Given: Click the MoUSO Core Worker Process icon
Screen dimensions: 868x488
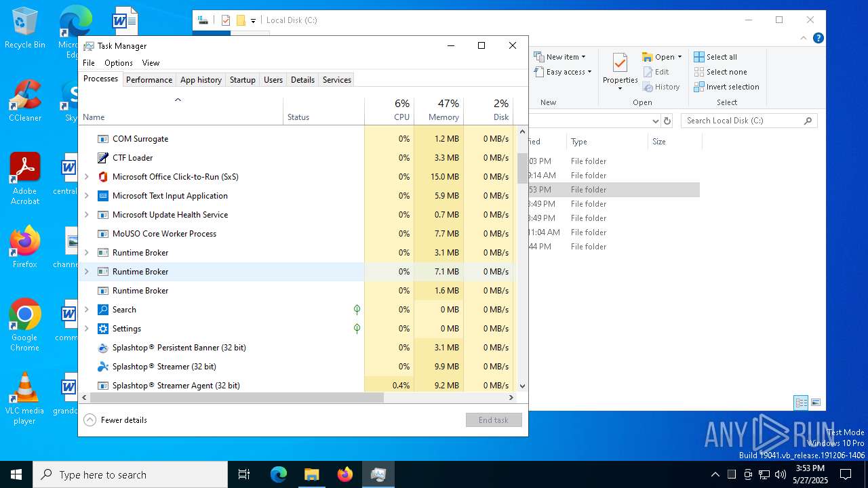Looking at the screenshot, I should [x=103, y=234].
